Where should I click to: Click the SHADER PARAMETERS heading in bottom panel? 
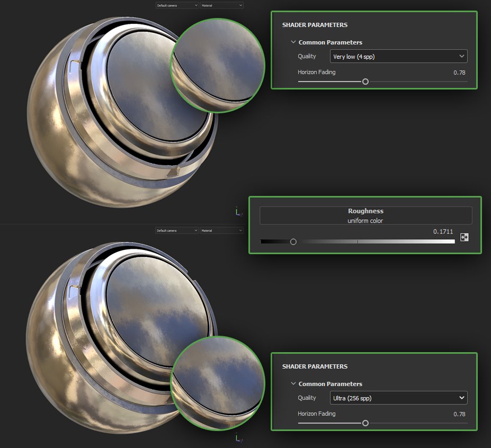click(x=314, y=366)
